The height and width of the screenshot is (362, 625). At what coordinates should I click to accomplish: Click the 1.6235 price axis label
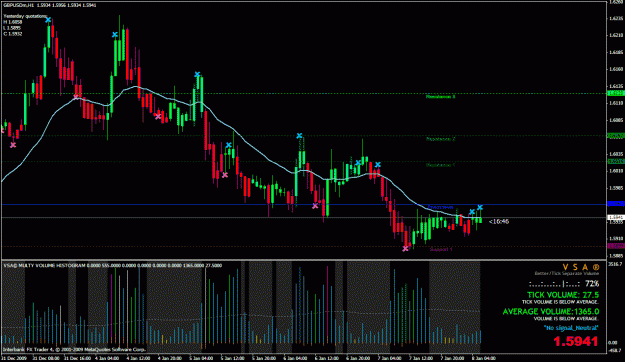pos(616,18)
